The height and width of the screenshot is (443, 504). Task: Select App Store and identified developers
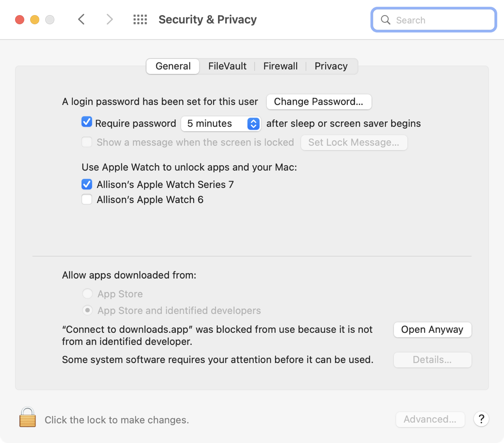87,310
